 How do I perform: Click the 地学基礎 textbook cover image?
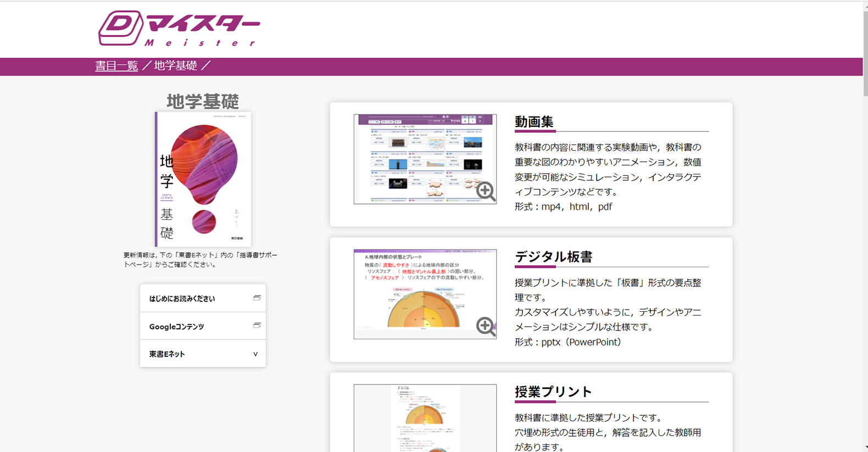tap(203, 179)
